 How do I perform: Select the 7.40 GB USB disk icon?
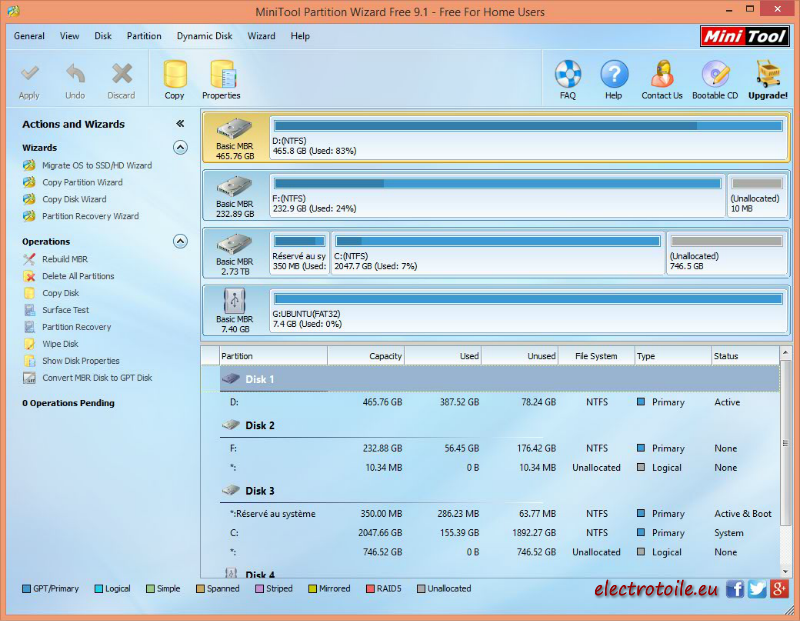[x=235, y=301]
